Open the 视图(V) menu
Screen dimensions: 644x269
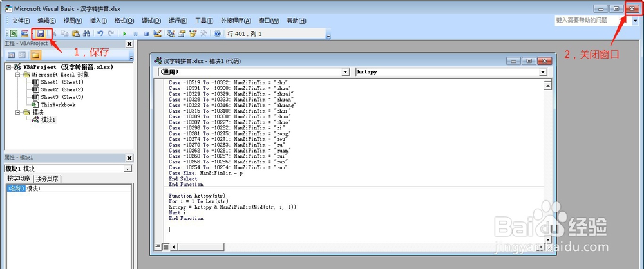(73, 21)
